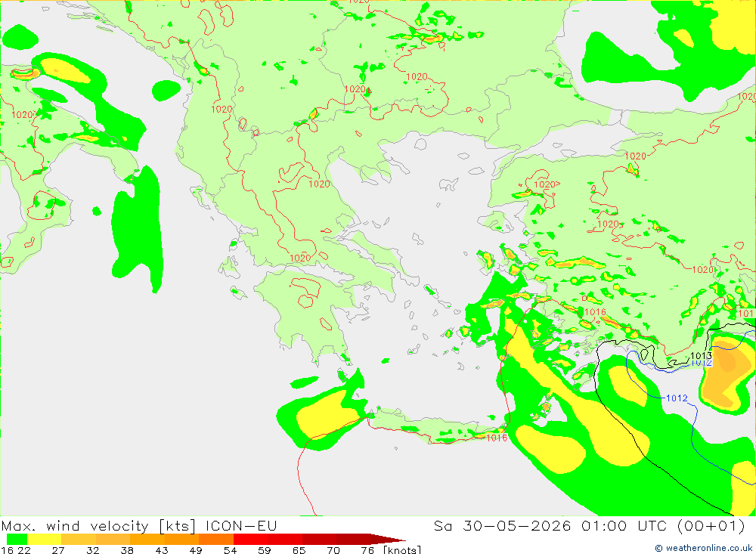The height and width of the screenshot is (554, 756).
Task: Click the legend value '76'
Action: click(x=367, y=550)
